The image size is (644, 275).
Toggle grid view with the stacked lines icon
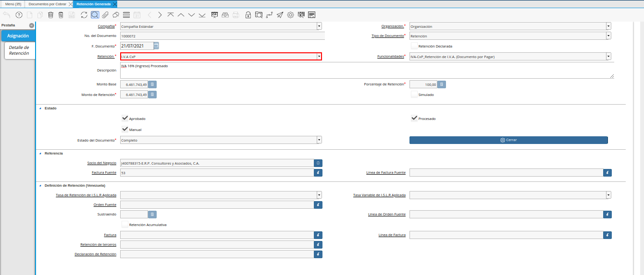coord(126,15)
